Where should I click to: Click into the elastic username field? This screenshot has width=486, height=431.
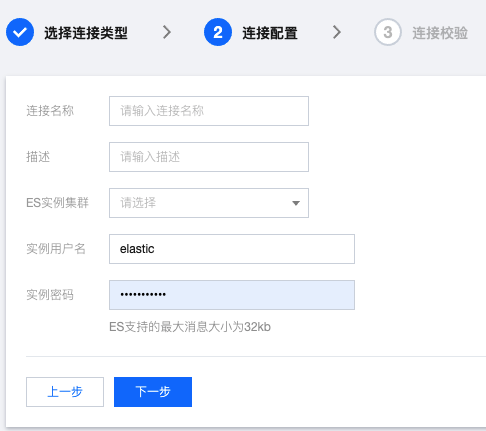point(232,249)
